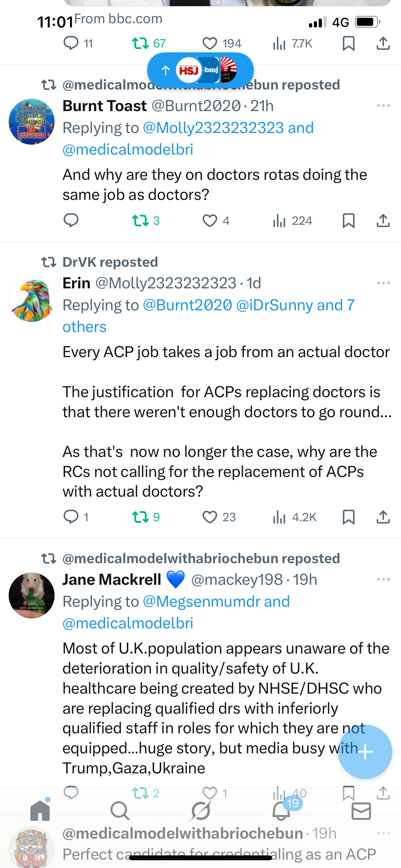Screen dimensions: 401x868
Task: Open notifications bell with 19 badge
Action: pyautogui.click(x=281, y=811)
